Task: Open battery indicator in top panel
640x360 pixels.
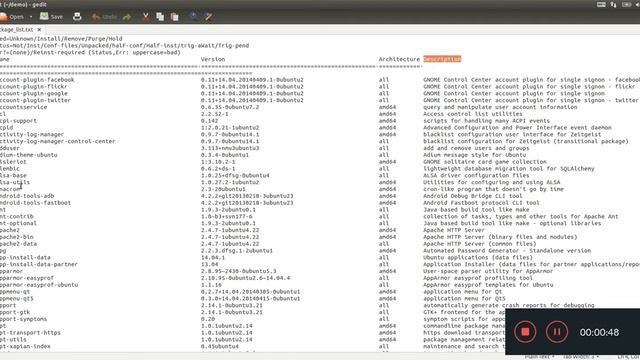Action: pyautogui.click(x=627, y=4)
